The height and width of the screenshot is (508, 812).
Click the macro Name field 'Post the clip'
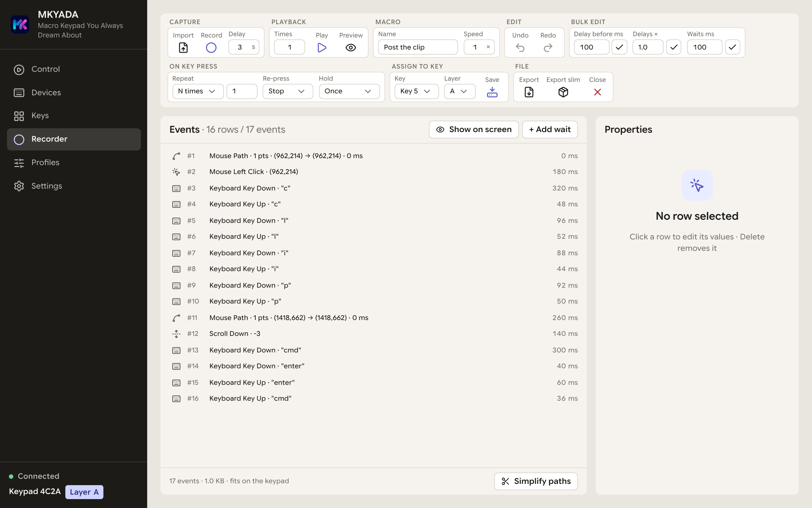coord(418,47)
